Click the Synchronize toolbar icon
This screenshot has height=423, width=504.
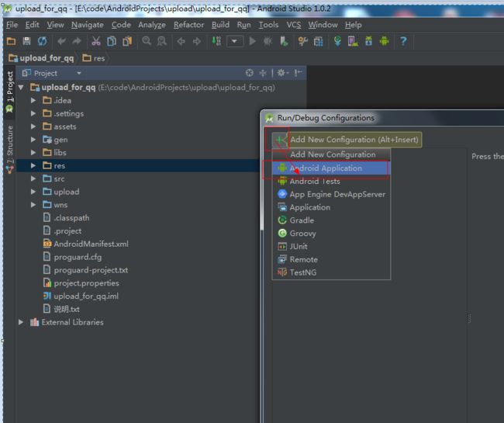pos(42,41)
